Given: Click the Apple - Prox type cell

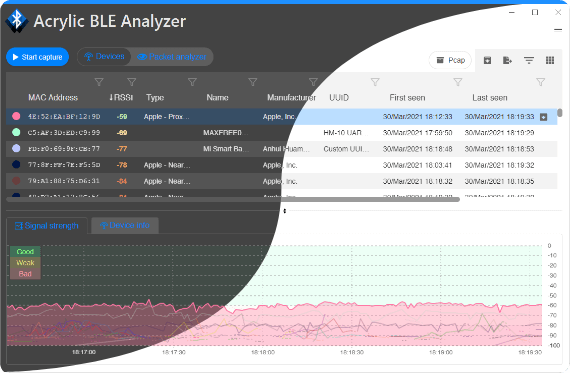Looking at the screenshot, I should click(166, 117).
